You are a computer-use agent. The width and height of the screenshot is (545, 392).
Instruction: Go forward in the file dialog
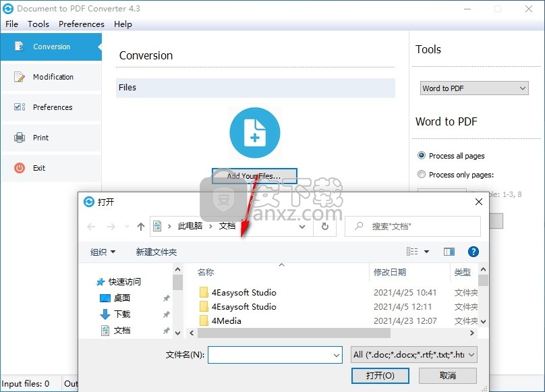click(x=111, y=227)
